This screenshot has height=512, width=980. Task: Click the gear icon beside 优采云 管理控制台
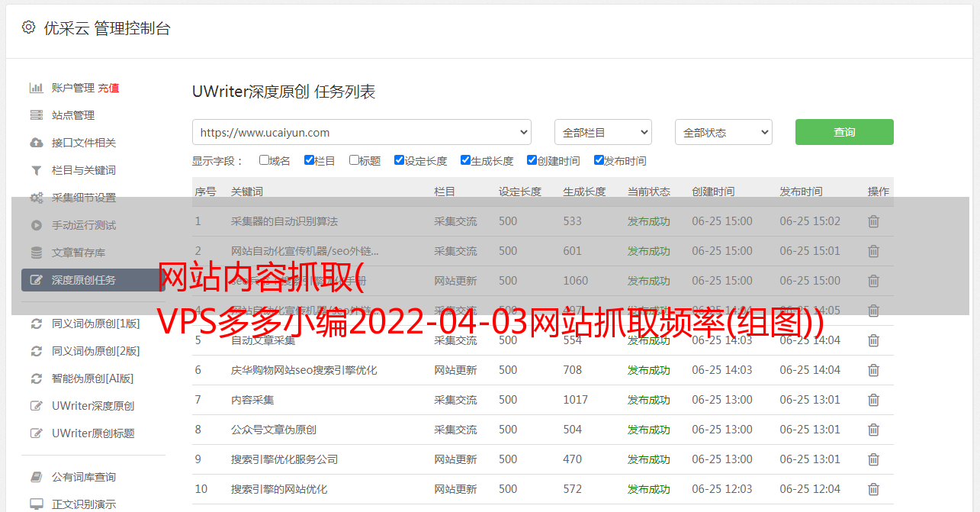(x=28, y=27)
